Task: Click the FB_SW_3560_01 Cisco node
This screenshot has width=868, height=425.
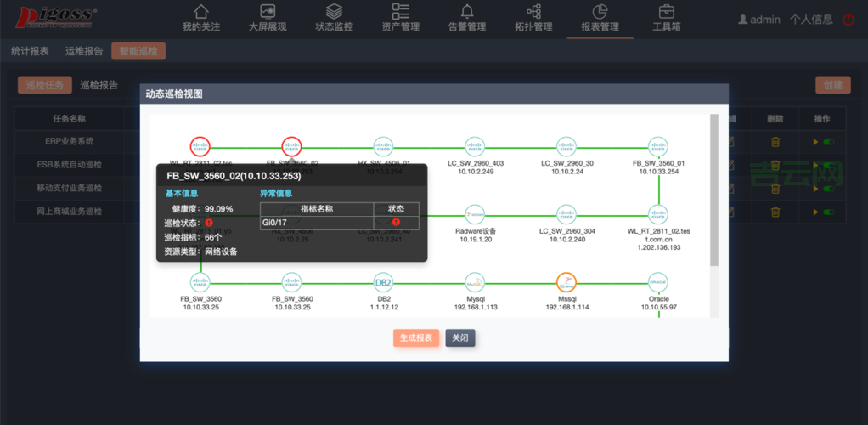Action: coord(658,146)
